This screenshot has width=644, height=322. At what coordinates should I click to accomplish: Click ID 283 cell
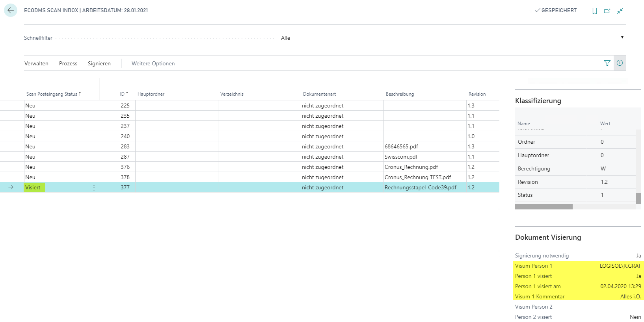(x=117, y=146)
